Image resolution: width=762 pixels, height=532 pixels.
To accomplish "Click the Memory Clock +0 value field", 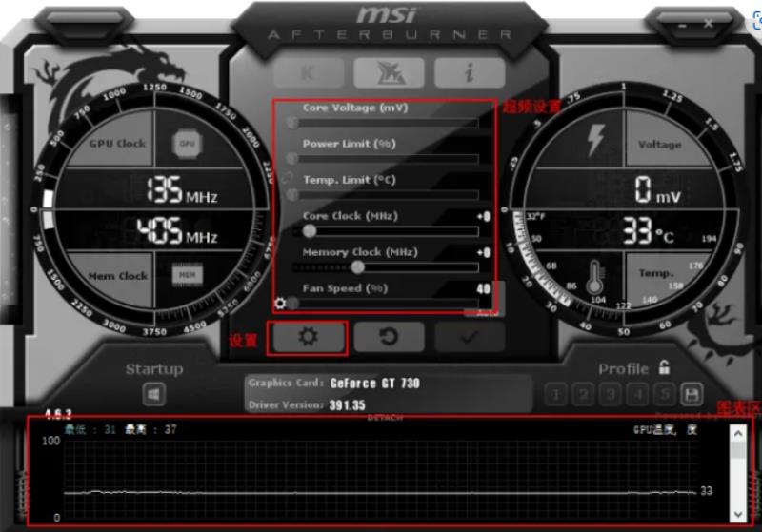I will (x=484, y=252).
